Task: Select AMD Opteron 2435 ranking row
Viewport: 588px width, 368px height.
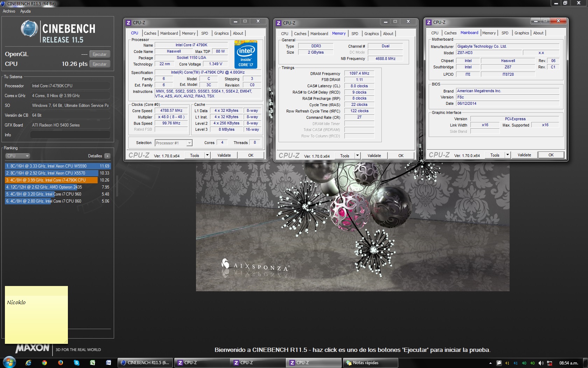Action: coord(58,187)
